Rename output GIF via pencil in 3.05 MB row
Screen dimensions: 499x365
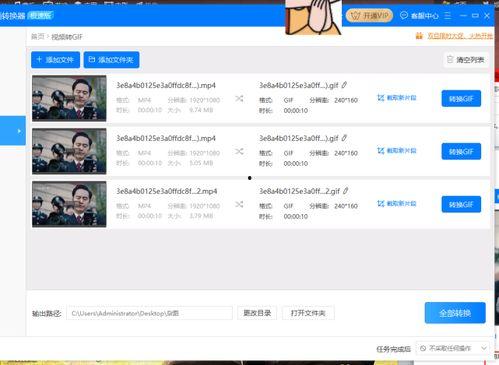click(344, 138)
